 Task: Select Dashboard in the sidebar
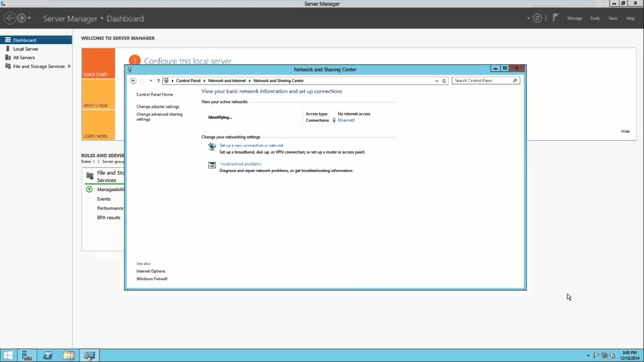(x=36, y=40)
